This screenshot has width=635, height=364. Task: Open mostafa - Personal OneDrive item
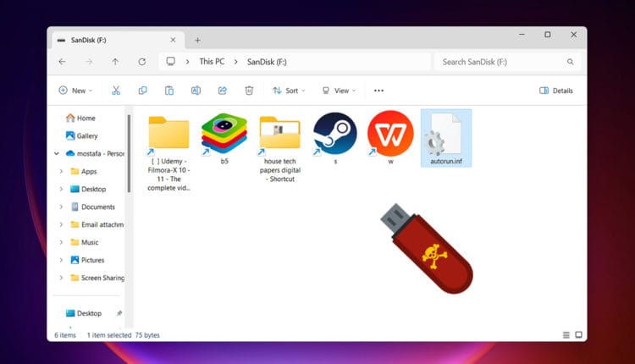point(95,153)
